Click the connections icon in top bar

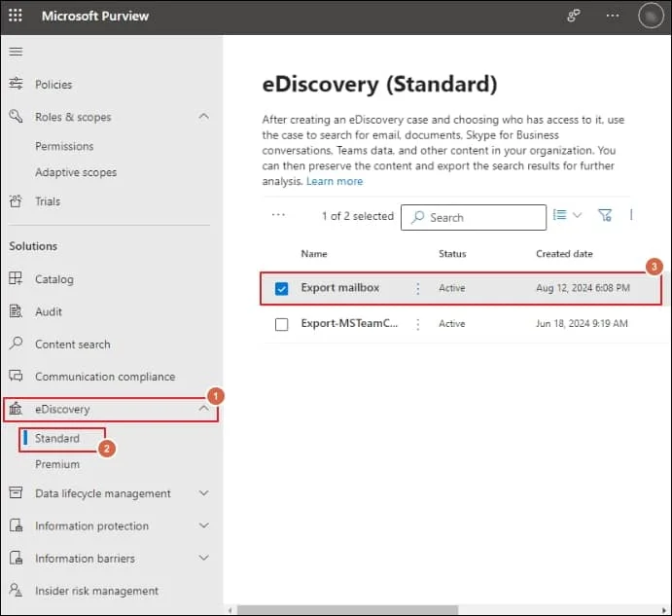click(x=574, y=16)
